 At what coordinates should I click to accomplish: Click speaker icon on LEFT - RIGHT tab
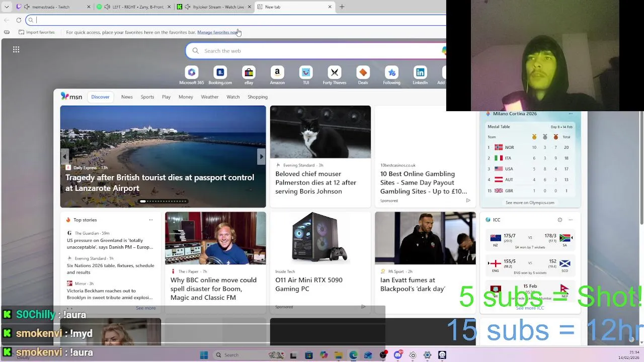tap(107, 7)
